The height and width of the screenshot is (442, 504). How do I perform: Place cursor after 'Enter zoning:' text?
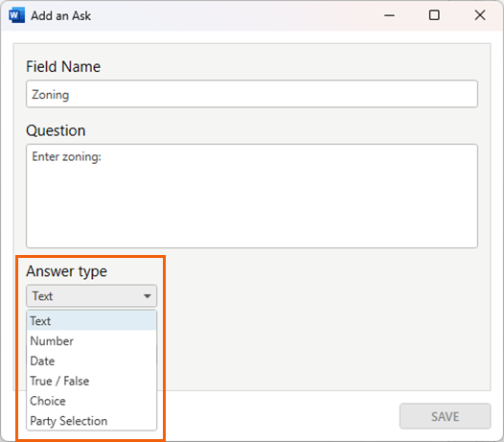pos(103,156)
